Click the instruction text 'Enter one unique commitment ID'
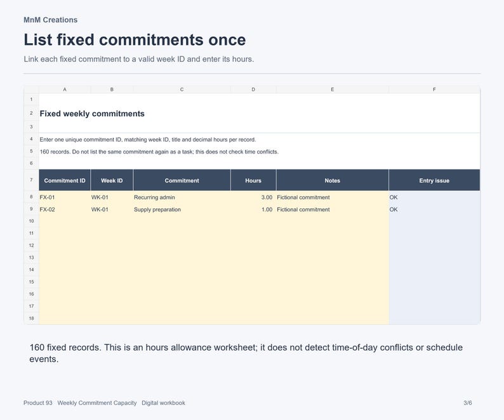Image resolution: width=504 pixels, height=420 pixels. coord(148,140)
